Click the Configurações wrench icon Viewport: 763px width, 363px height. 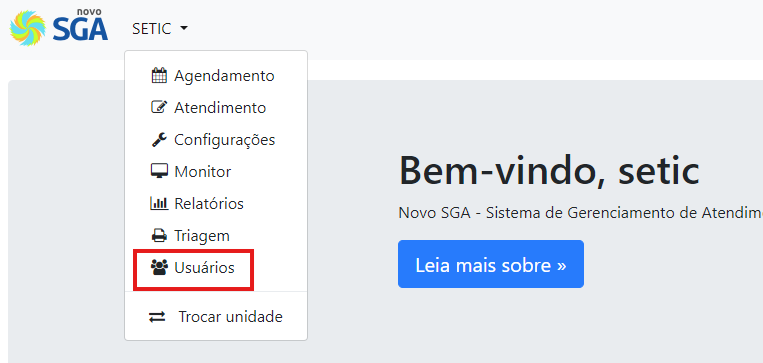coord(159,140)
